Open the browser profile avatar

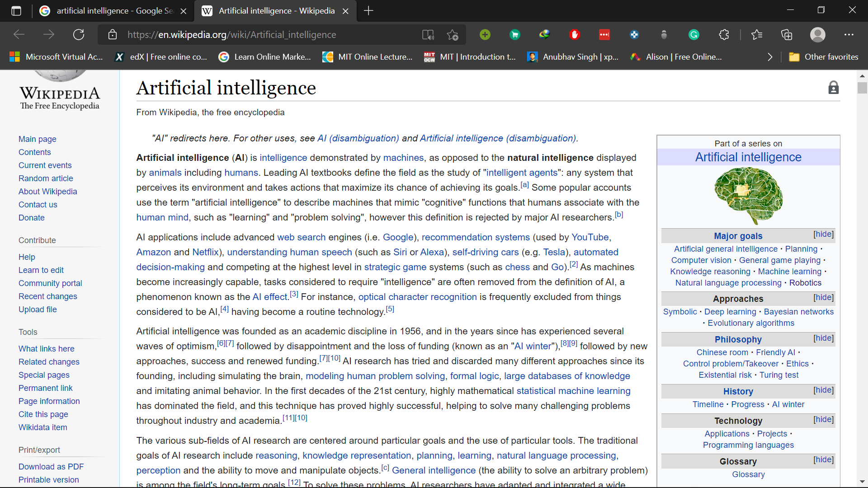click(x=817, y=35)
